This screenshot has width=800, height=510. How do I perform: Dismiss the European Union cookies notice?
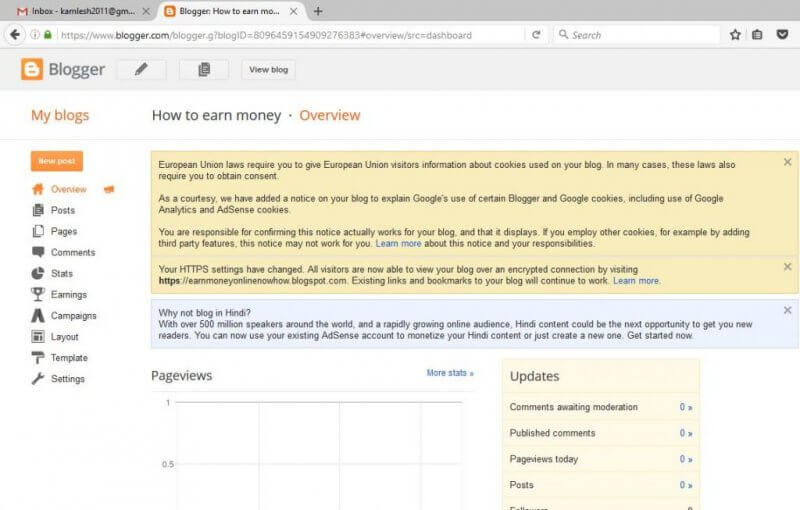pos(787,162)
